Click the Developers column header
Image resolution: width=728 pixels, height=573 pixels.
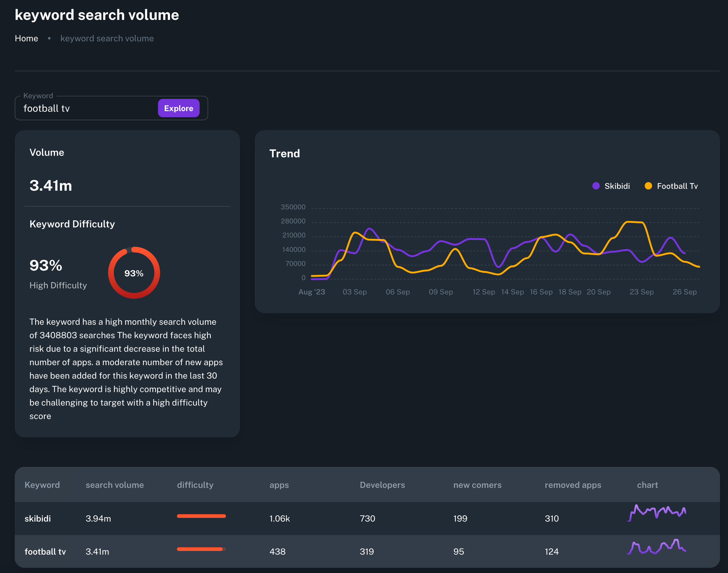pyautogui.click(x=382, y=485)
